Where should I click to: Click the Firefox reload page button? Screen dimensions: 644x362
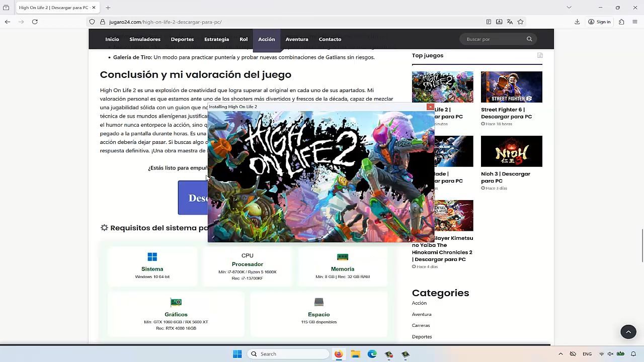click(35, 22)
